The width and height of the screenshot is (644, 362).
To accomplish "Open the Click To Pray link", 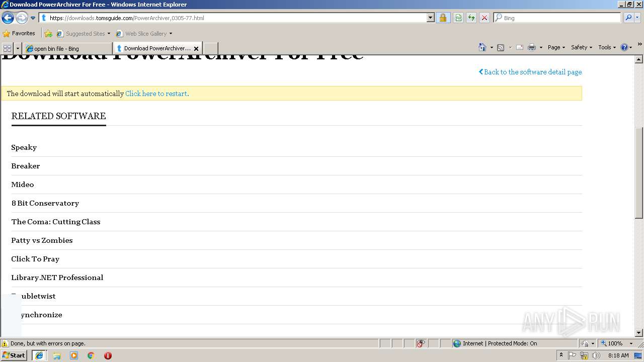I will pyautogui.click(x=35, y=259).
